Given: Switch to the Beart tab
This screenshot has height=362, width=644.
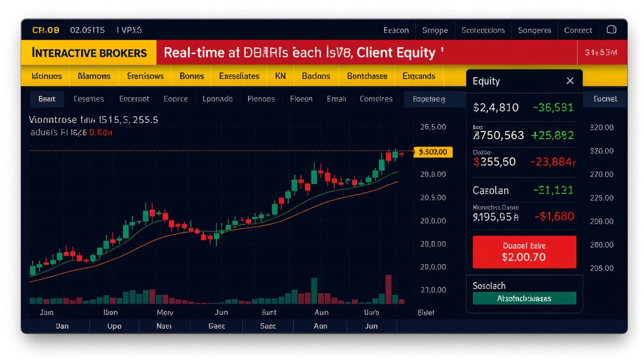Looking at the screenshot, I should coord(47,99).
